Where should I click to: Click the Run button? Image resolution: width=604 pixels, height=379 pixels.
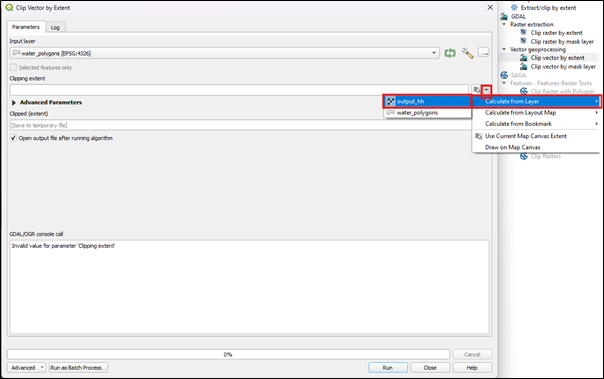(x=388, y=367)
